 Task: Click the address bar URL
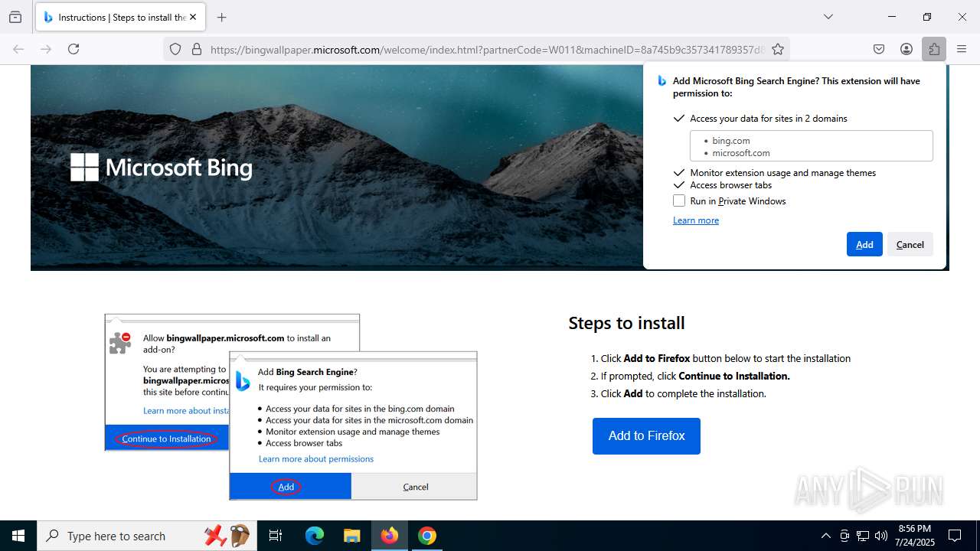(486, 49)
